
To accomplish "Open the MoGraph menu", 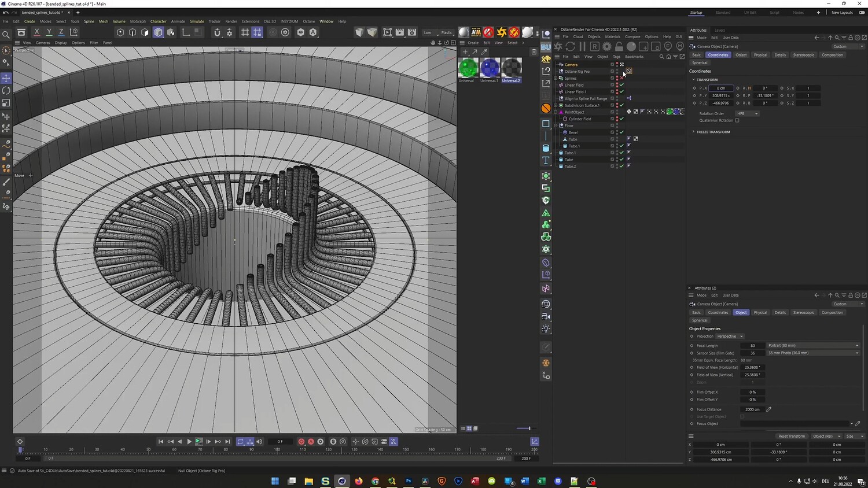I will (138, 21).
